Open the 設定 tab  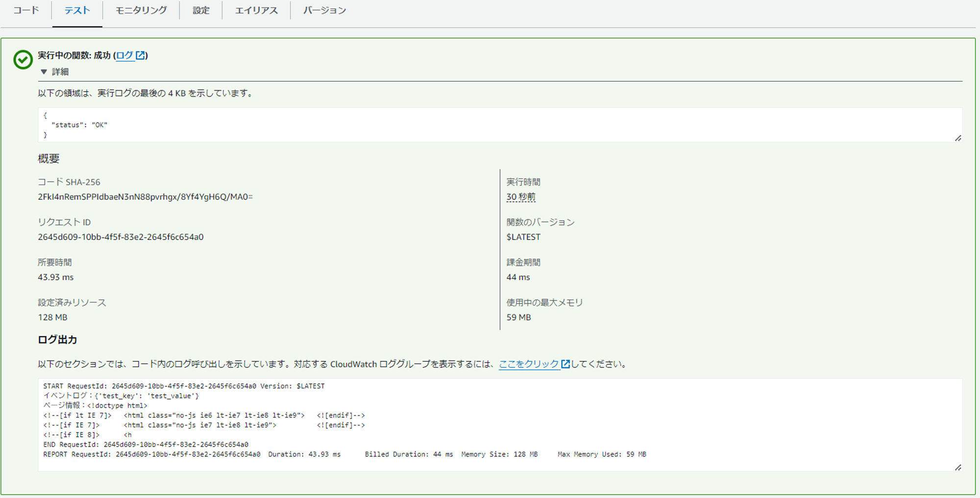click(x=201, y=10)
